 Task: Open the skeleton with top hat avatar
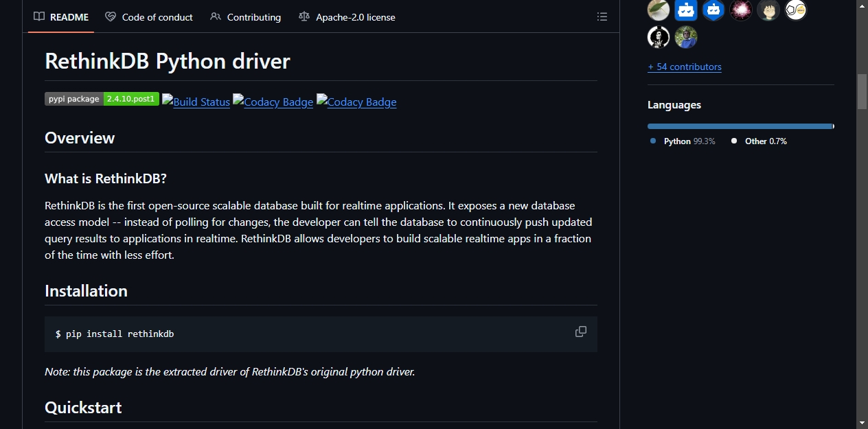pos(659,37)
